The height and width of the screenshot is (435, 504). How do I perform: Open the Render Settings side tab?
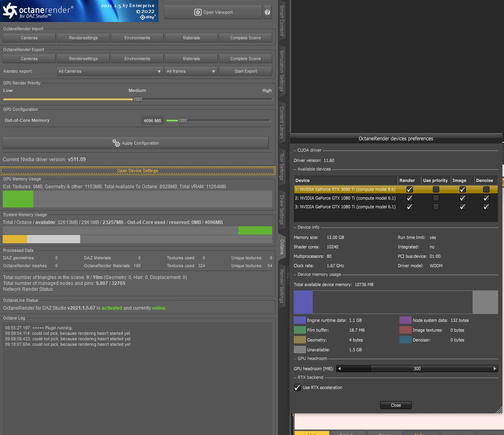point(282,286)
